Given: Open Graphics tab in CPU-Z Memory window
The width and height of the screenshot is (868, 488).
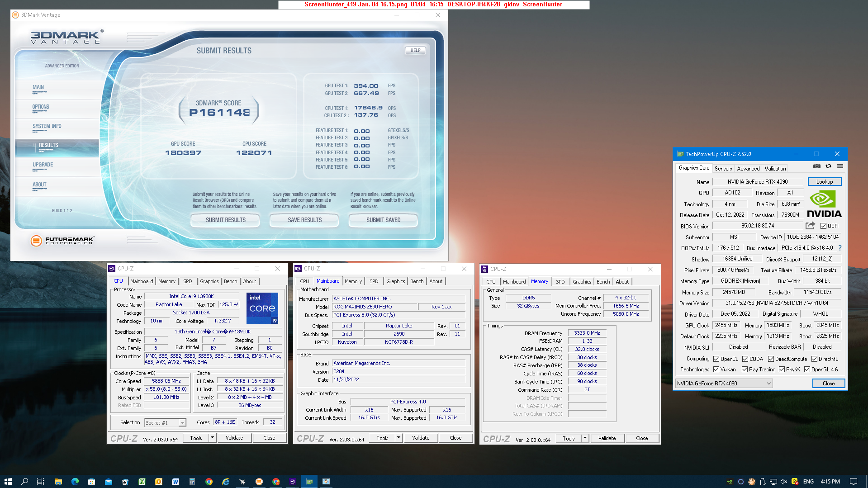Looking at the screenshot, I should 582,281.
